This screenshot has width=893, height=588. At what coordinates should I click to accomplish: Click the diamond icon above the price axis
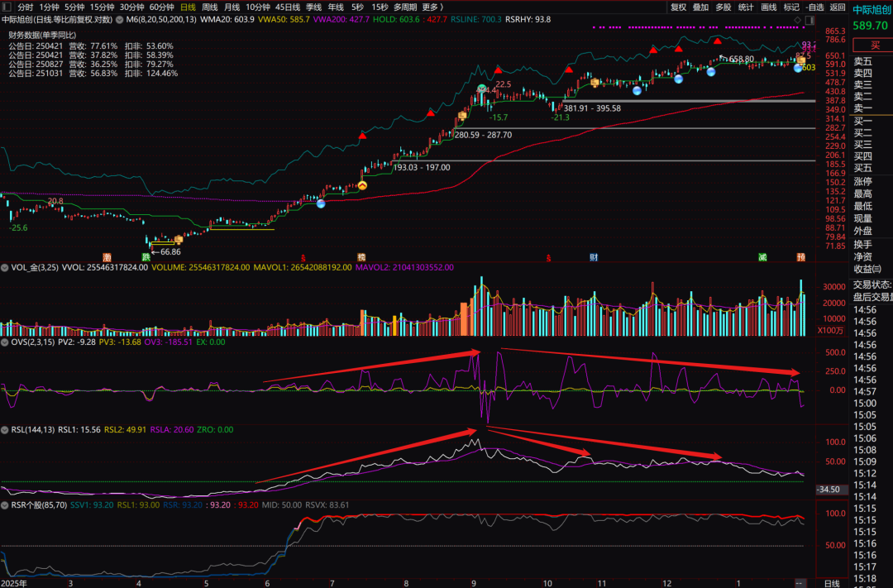click(797, 20)
